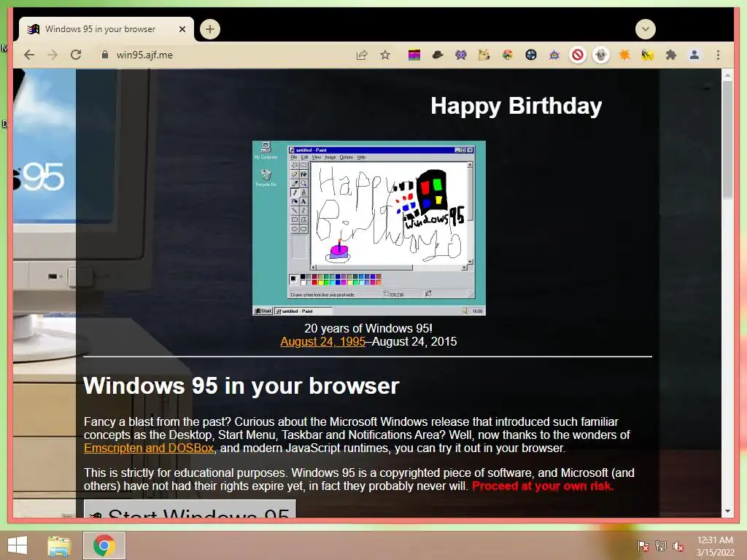Click the Windows 95 Paint screenshot image
The width and height of the screenshot is (747, 560).
click(x=368, y=228)
